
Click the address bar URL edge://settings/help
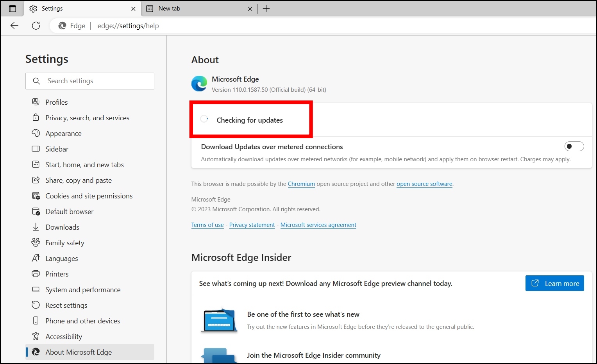[x=128, y=26]
